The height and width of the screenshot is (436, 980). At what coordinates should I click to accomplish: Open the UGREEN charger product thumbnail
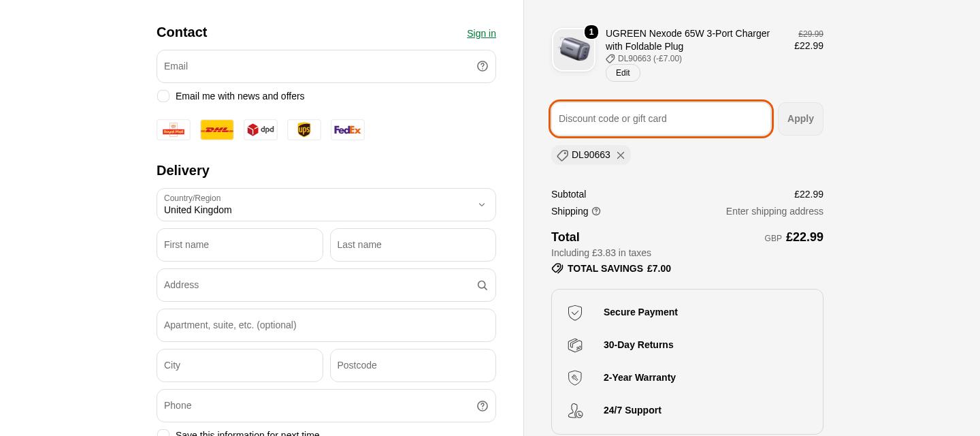coord(574,50)
